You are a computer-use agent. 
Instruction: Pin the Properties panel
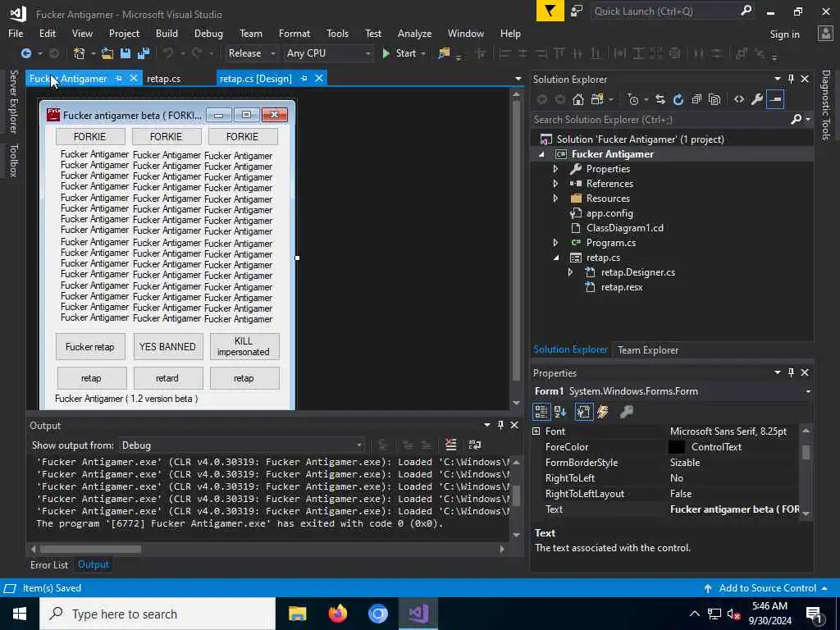click(x=791, y=372)
